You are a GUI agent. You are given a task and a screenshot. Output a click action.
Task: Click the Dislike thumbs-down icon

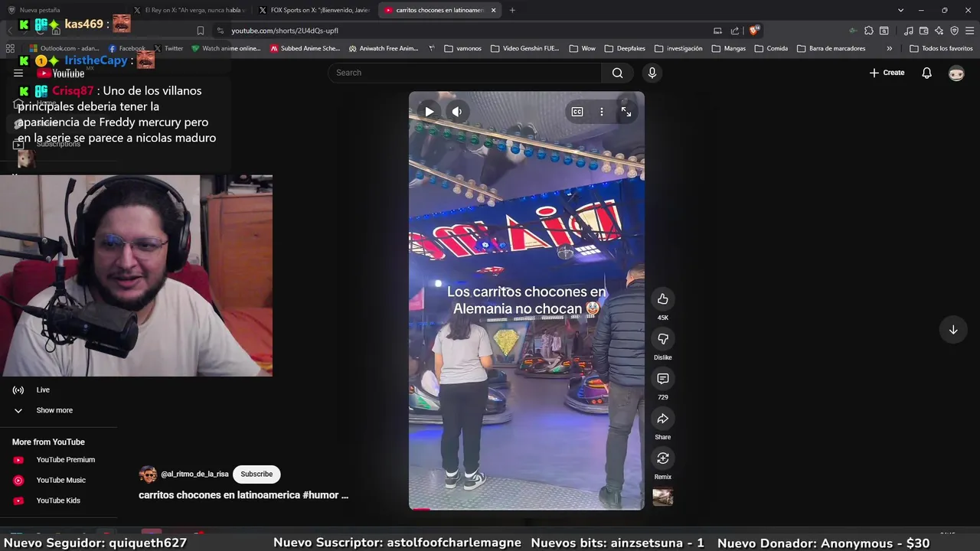[663, 339]
